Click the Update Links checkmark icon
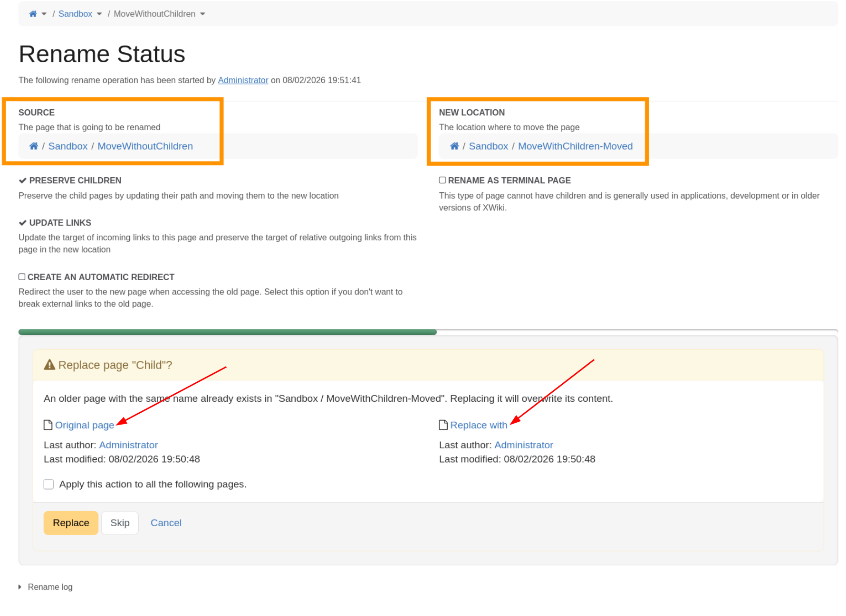This screenshot has width=846, height=616. pos(22,223)
